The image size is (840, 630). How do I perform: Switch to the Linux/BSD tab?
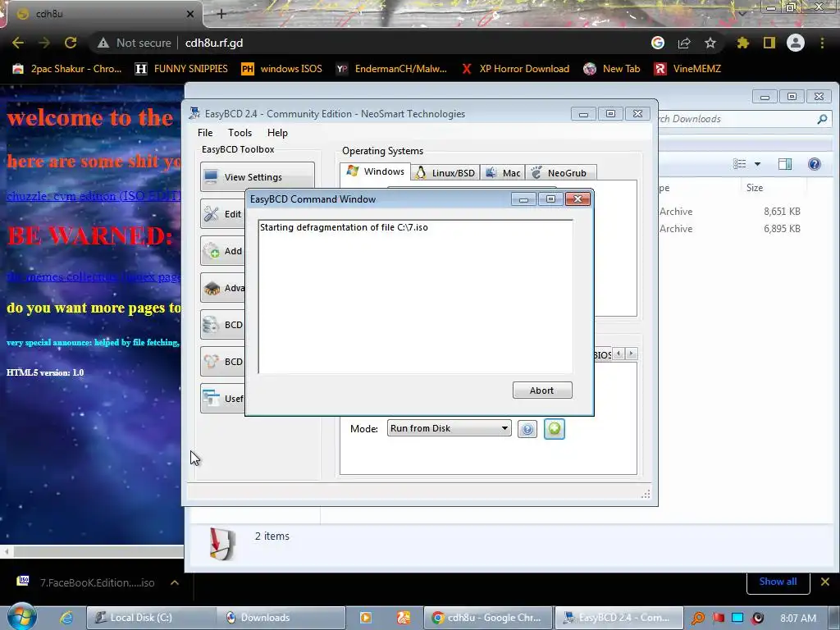point(445,172)
